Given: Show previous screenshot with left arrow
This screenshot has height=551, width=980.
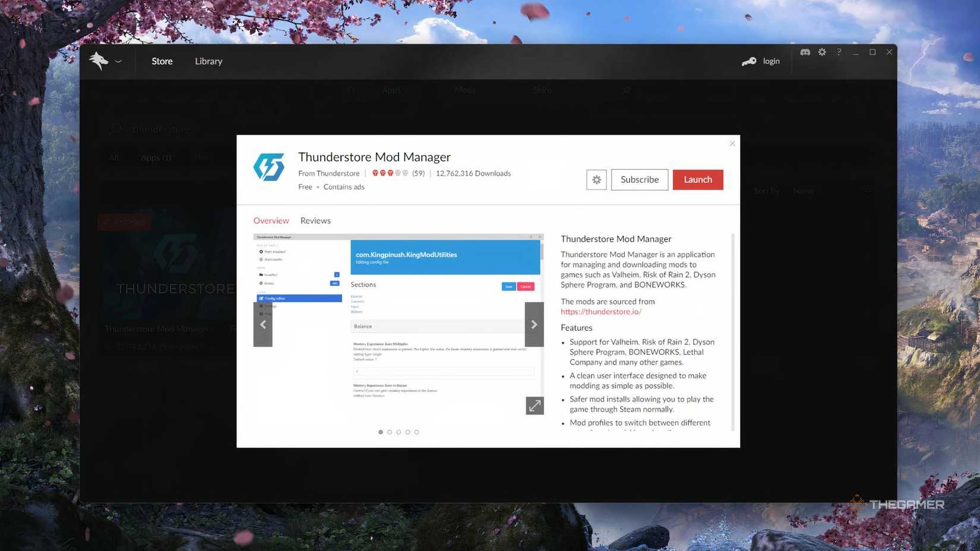Looking at the screenshot, I should [263, 325].
